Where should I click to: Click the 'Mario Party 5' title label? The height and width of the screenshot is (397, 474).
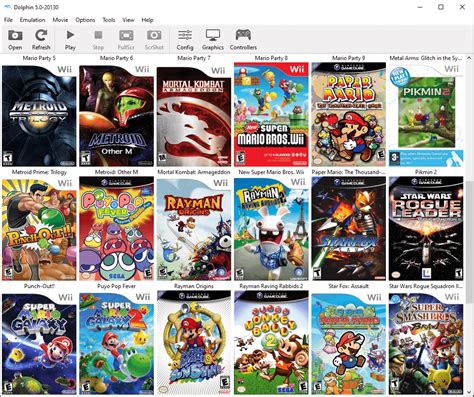pyautogui.click(x=39, y=58)
